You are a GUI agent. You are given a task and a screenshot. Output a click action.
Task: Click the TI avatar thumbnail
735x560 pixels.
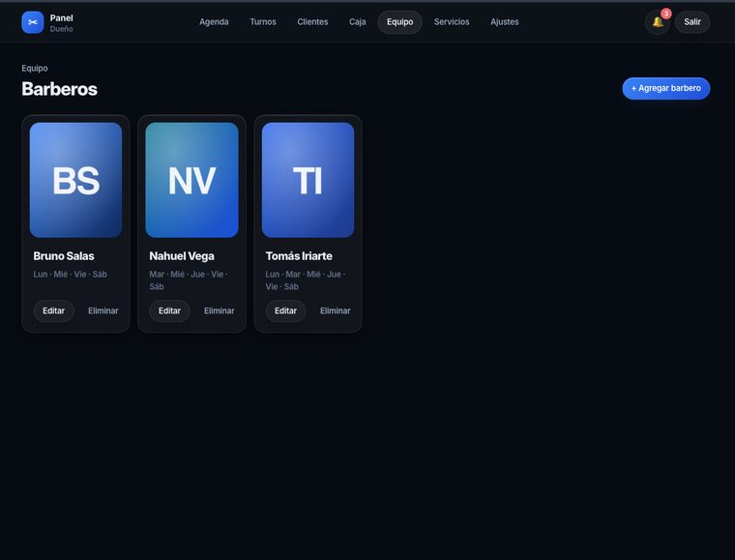[308, 180]
